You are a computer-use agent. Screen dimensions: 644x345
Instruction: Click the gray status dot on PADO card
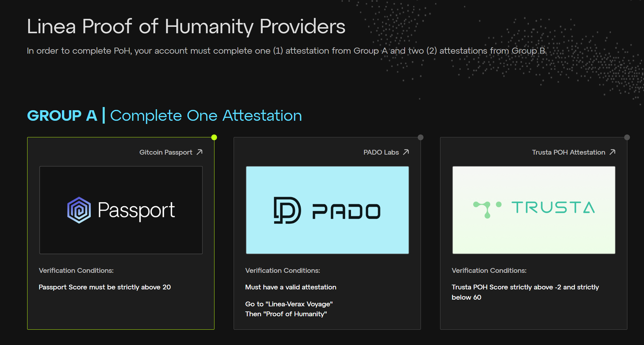point(421,137)
